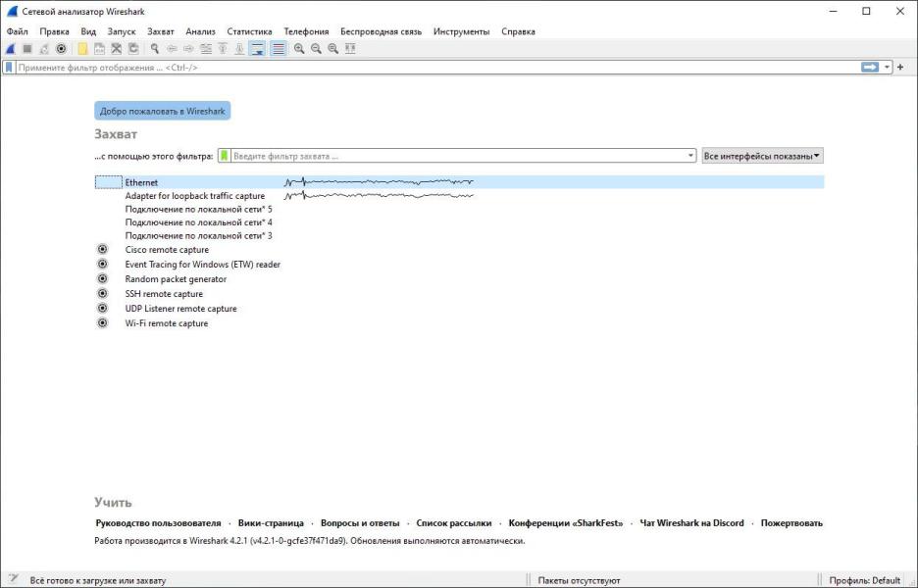This screenshot has height=588, width=918.
Task: Click the Zoom out toolbar icon
Action: pos(316,49)
